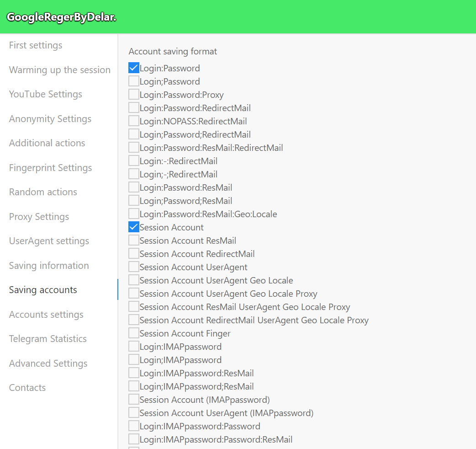Enable the semicolon-separated Login;Password;ResMail format
The height and width of the screenshot is (449, 476).
point(133,201)
